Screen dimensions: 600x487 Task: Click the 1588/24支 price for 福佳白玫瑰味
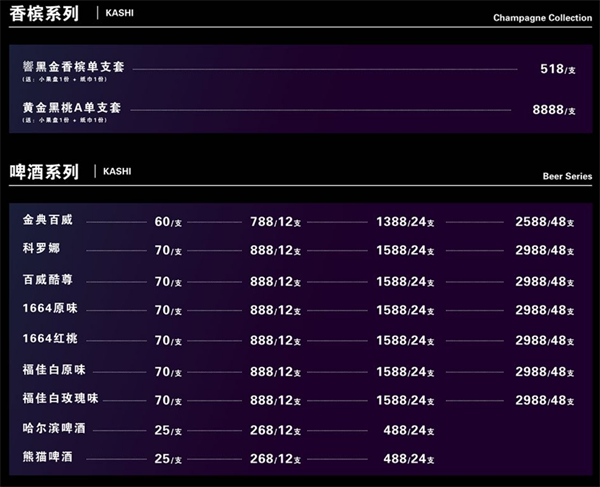[x=405, y=401]
